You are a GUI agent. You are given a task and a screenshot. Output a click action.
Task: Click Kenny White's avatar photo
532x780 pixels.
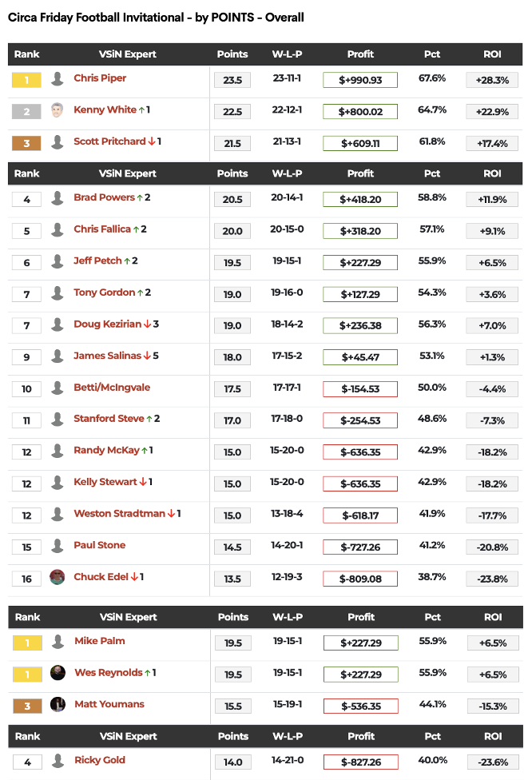point(57,110)
